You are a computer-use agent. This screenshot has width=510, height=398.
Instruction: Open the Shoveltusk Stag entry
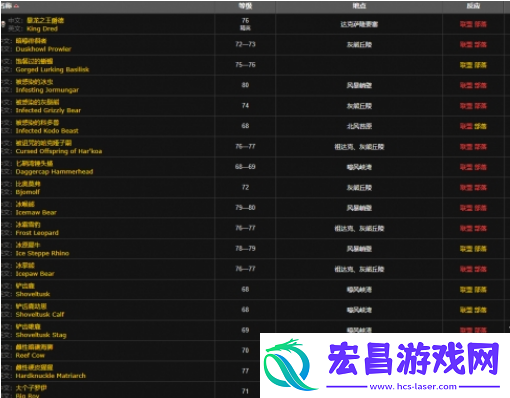point(41,335)
